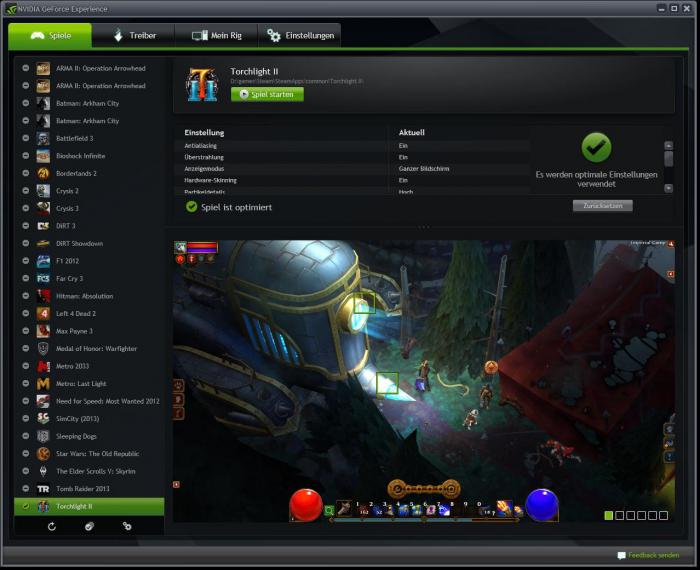Image resolution: width=700 pixels, height=570 pixels.
Task: Select Crysis 3 in the game list
Action: 89,208
